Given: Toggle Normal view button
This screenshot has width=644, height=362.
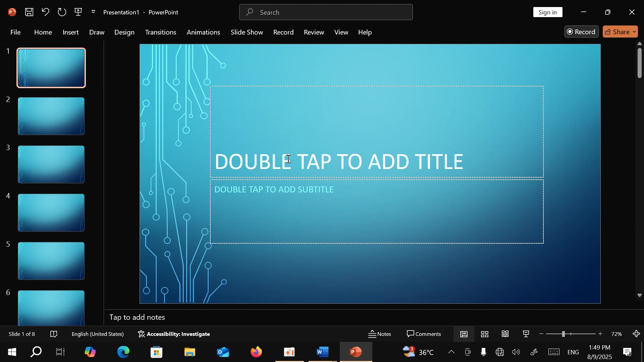Looking at the screenshot, I should click(464, 334).
